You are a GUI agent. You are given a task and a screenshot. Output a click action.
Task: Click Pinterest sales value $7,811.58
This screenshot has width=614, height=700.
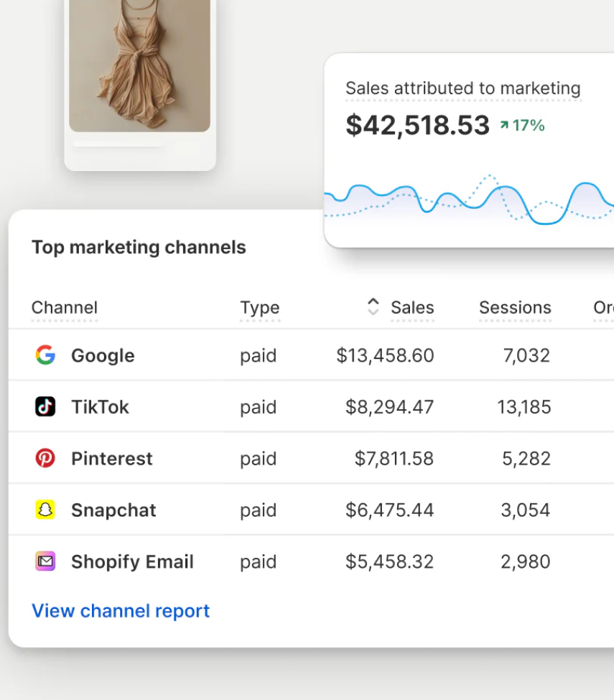[x=394, y=459]
